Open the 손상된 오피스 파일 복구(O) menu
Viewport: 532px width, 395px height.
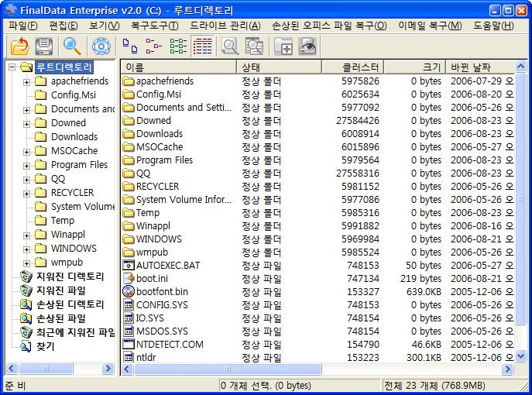329,26
